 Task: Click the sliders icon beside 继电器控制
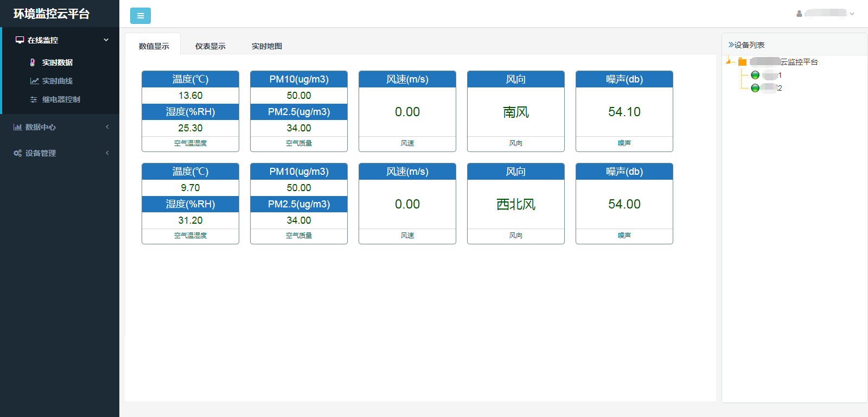[x=34, y=99]
